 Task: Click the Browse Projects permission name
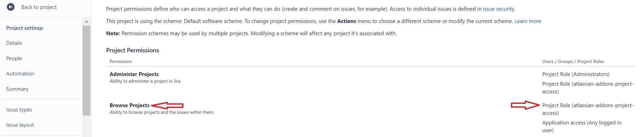130,105
